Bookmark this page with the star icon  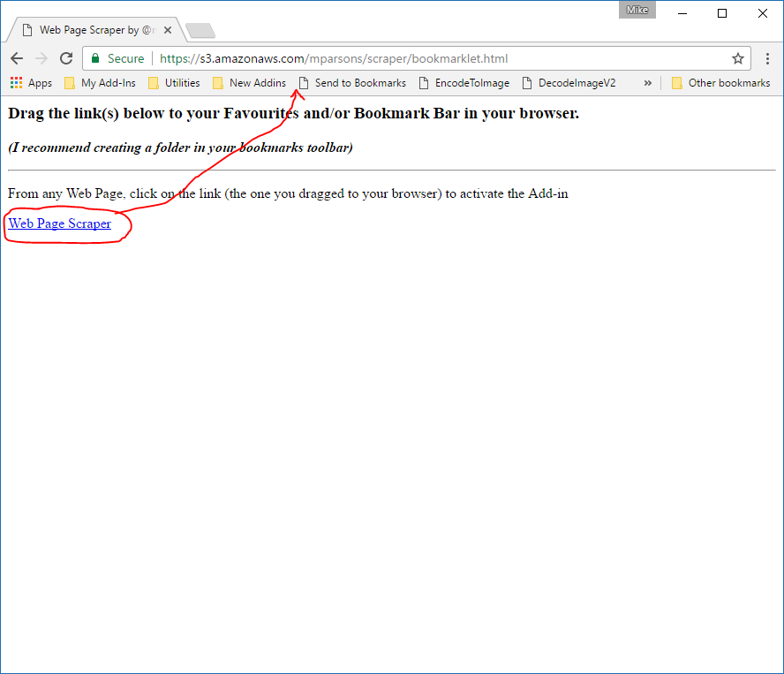[x=738, y=58]
